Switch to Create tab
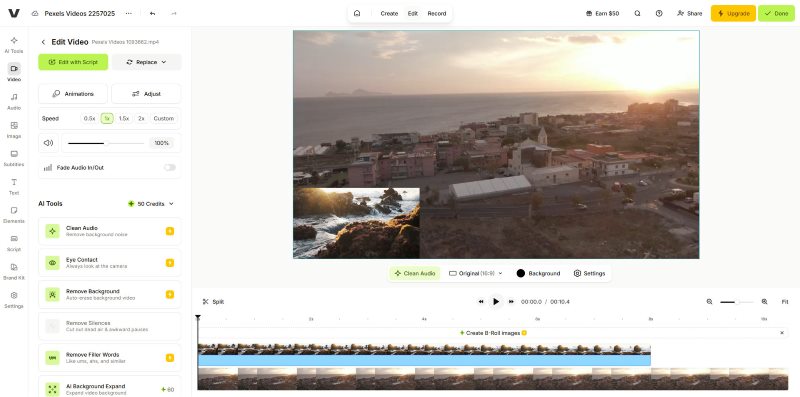Viewport: 800px width, 397px height. (x=389, y=13)
